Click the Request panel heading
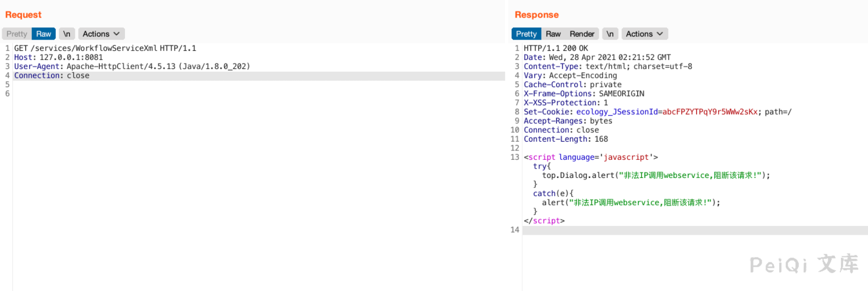The image size is (868, 291). [23, 15]
